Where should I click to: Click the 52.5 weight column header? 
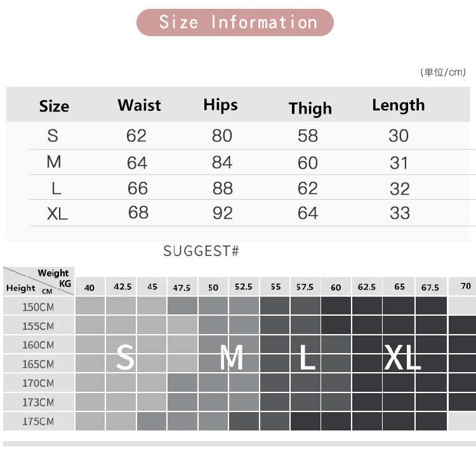244,287
